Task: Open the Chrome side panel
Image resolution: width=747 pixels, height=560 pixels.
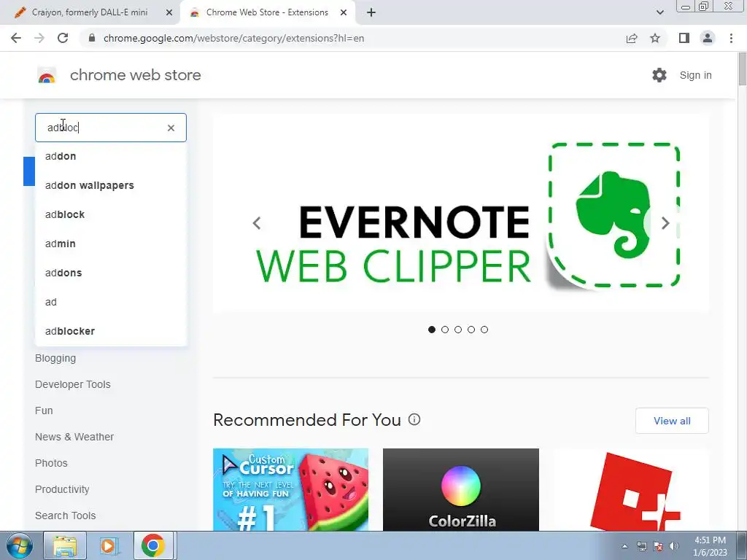Action: click(684, 38)
